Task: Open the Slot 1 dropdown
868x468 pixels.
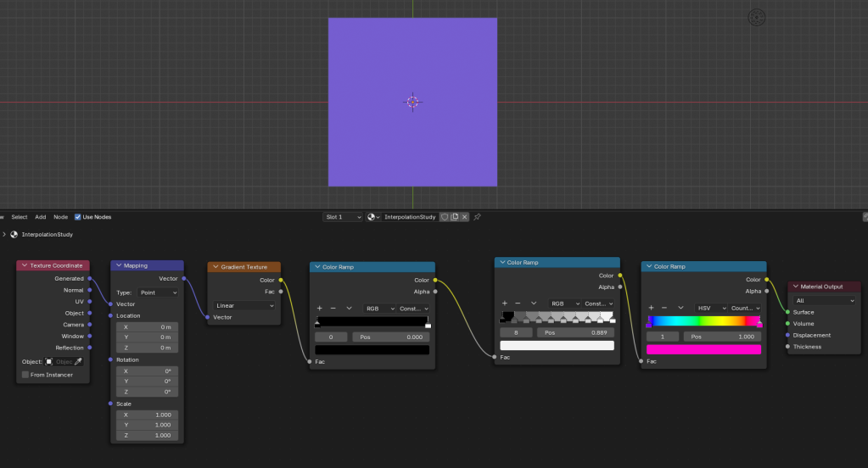Action: 344,217
